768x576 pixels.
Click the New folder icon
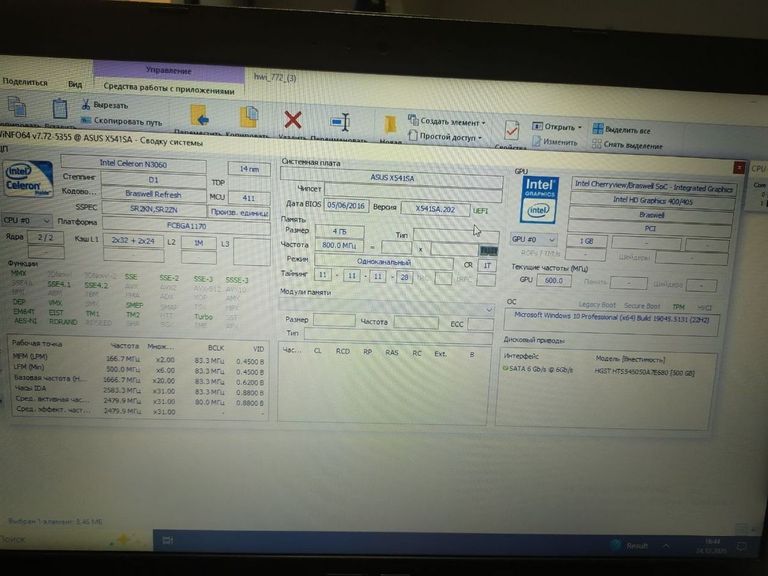390,125
